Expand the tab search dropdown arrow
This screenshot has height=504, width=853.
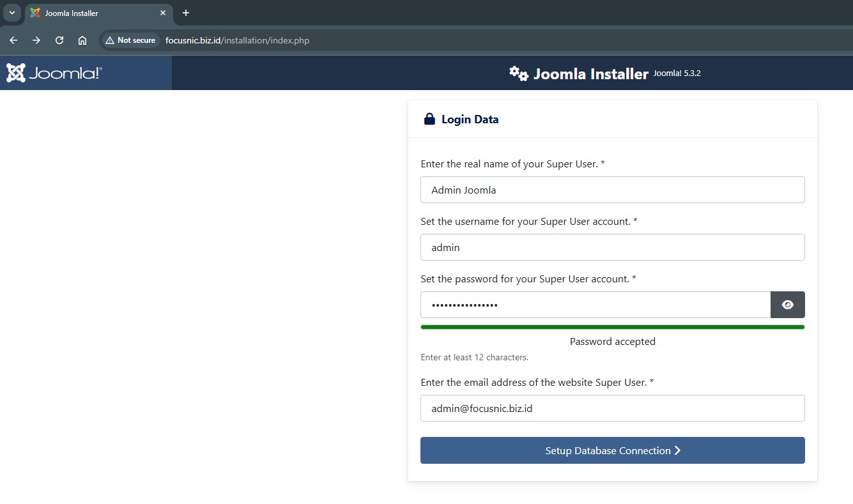click(x=12, y=13)
